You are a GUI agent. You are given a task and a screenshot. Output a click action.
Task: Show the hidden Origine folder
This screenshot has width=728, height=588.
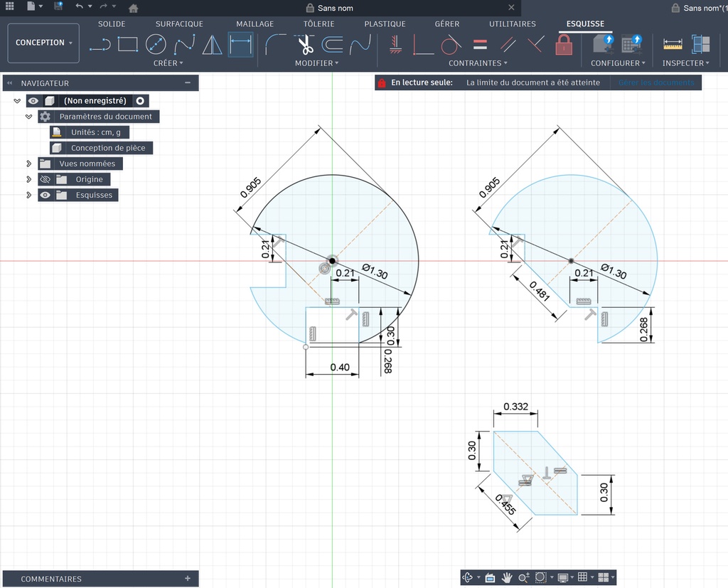pos(45,179)
